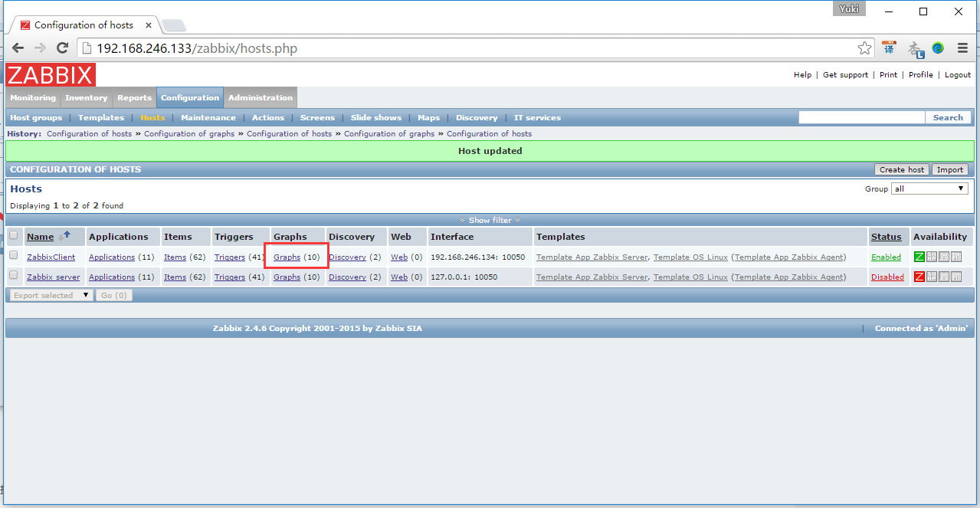
Task: Click SNMP availability icon for ZabbixClient
Action: pos(932,257)
